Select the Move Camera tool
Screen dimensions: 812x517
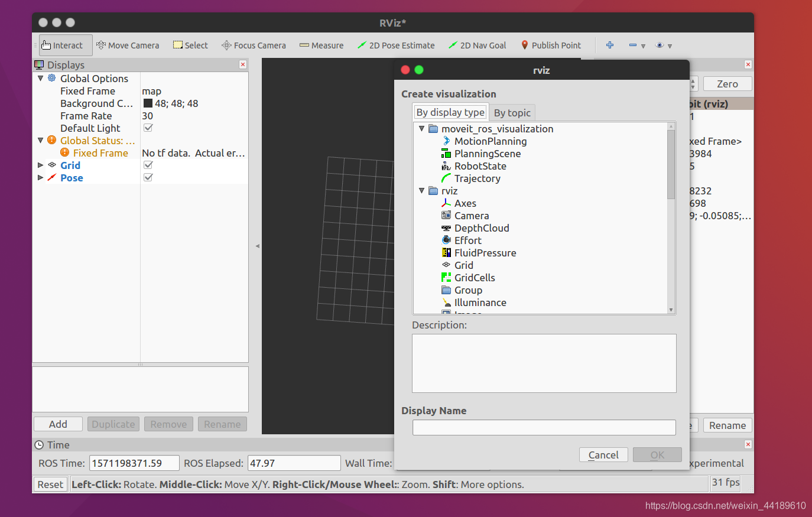(128, 45)
